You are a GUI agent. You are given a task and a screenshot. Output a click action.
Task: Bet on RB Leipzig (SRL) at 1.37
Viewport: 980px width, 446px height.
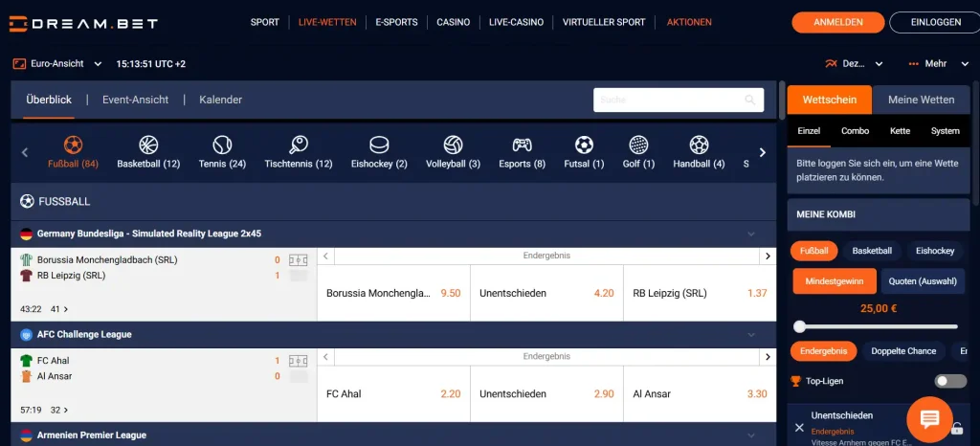coord(700,293)
